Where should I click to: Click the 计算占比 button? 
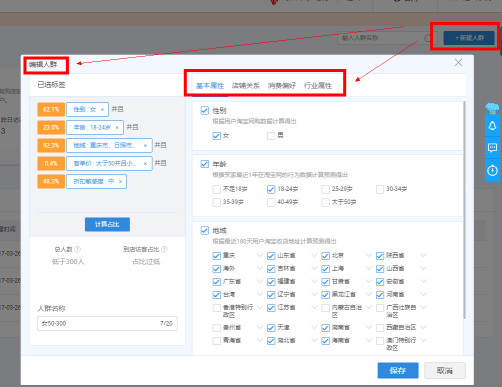(107, 224)
